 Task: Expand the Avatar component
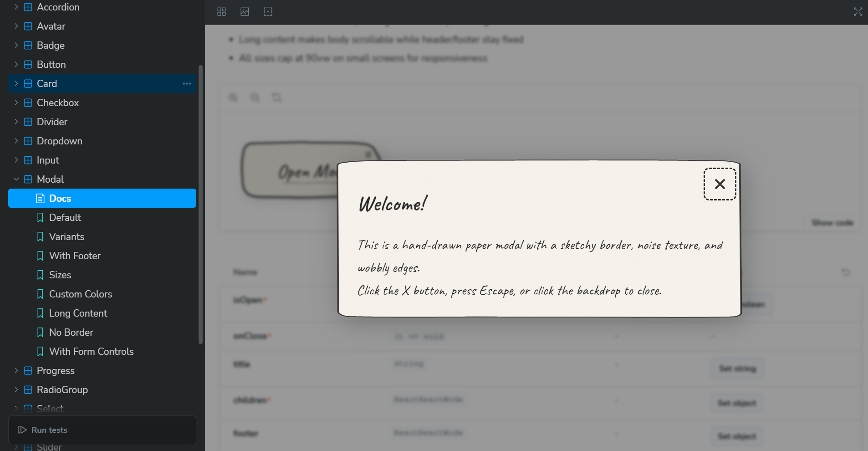coord(16,26)
